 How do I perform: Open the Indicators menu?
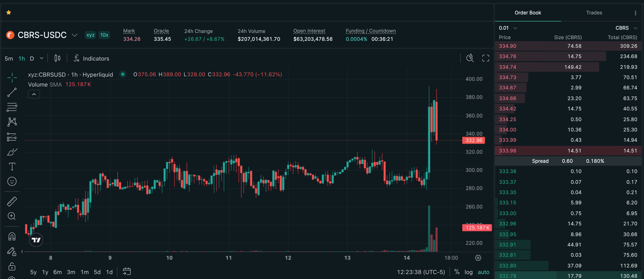[x=91, y=59]
